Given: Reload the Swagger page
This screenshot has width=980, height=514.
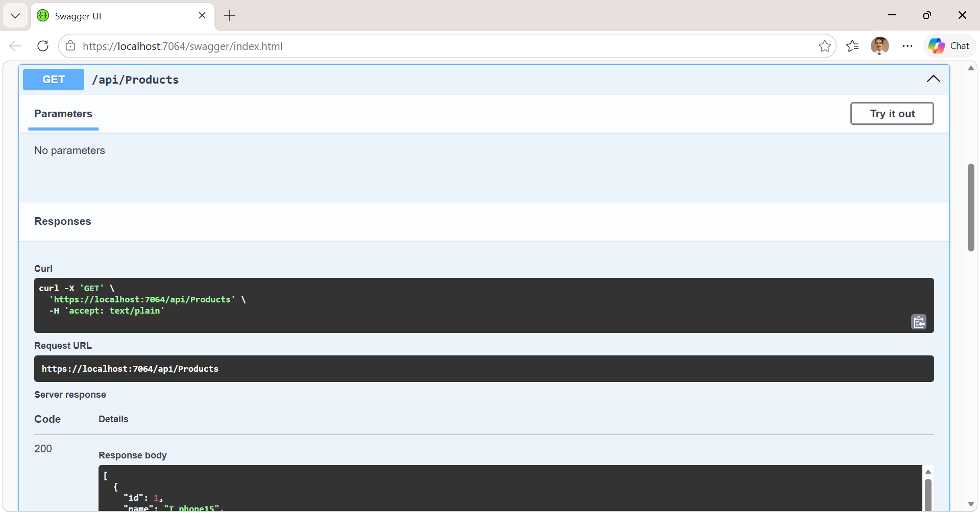Looking at the screenshot, I should coord(43,46).
